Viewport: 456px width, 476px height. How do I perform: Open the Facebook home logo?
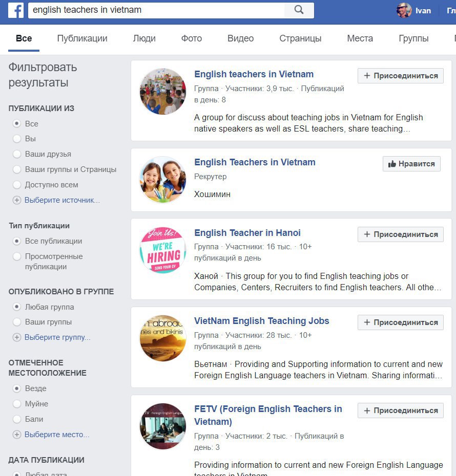(16, 10)
